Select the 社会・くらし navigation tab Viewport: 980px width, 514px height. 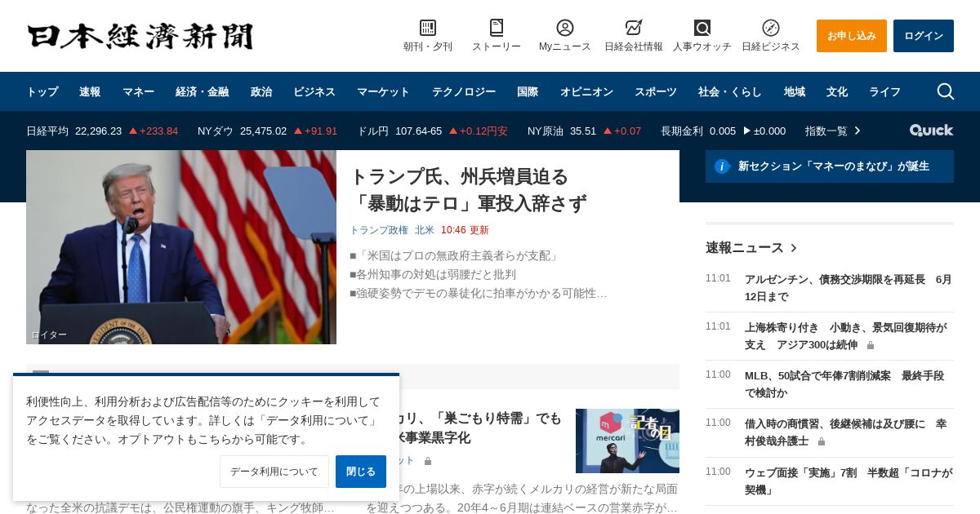730,91
